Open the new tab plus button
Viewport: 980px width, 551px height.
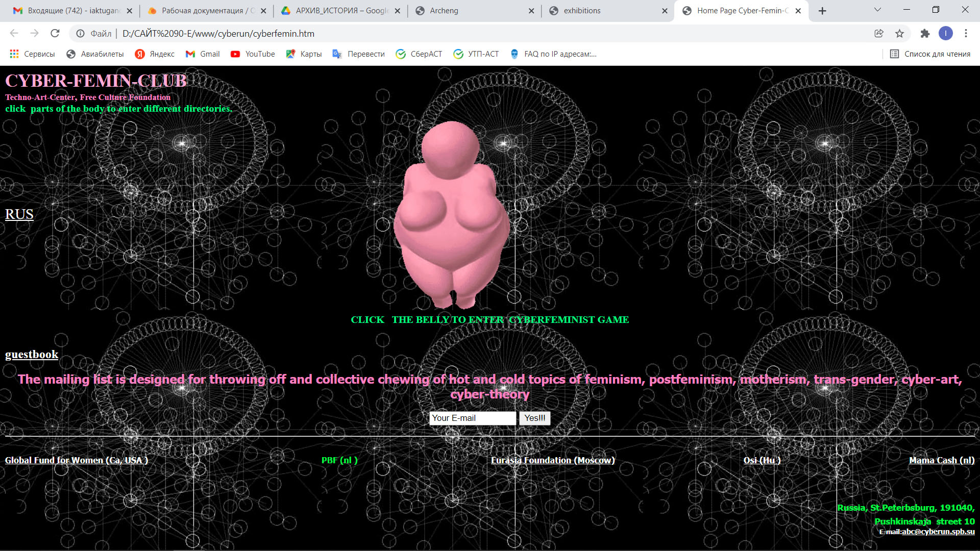[822, 11]
